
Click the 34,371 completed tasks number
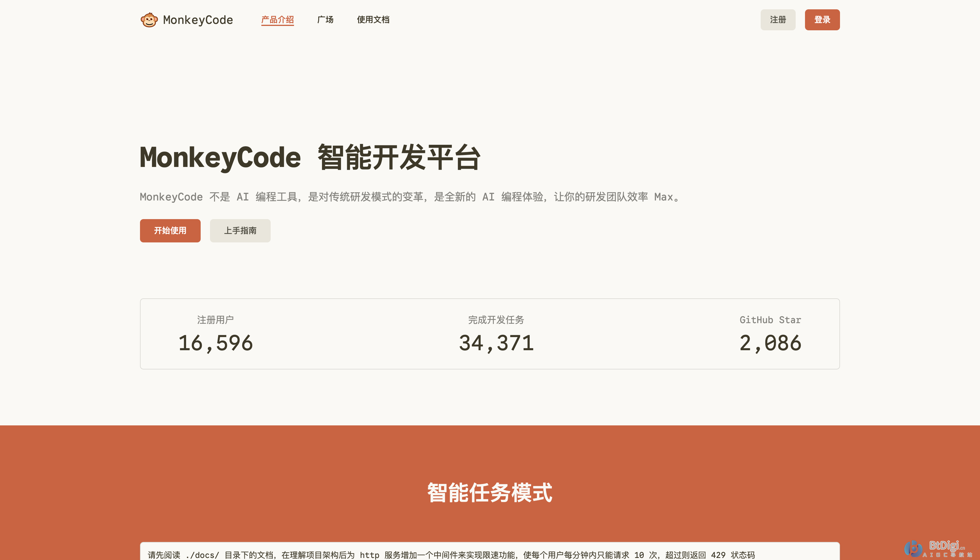point(496,343)
